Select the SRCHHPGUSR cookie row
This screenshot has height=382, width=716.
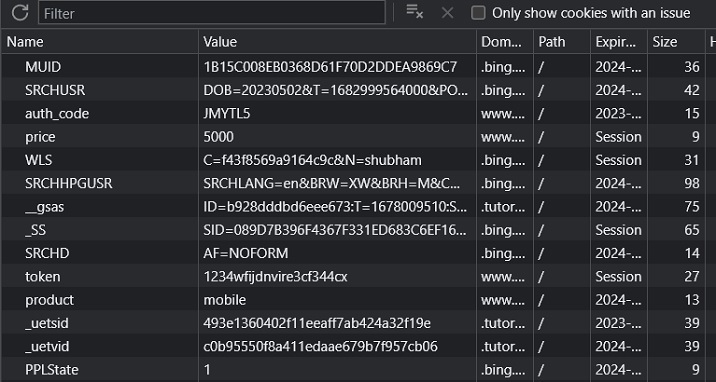[x=358, y=183]
